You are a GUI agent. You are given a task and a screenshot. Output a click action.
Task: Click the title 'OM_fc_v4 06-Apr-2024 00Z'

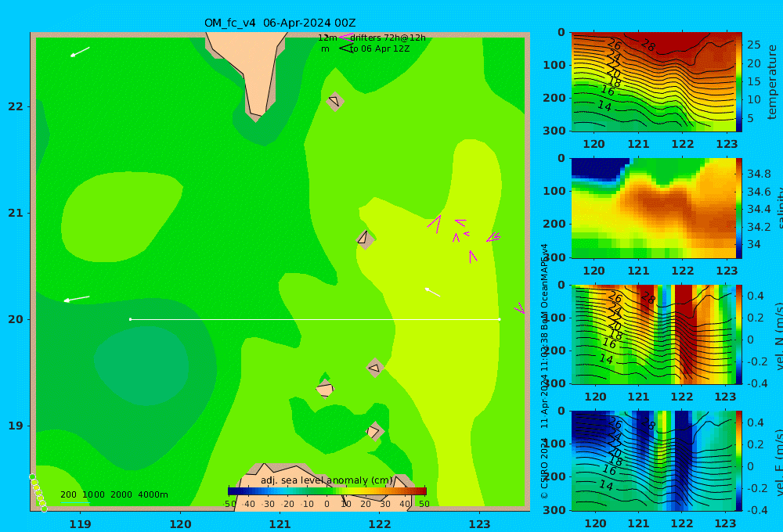point(280,23)
